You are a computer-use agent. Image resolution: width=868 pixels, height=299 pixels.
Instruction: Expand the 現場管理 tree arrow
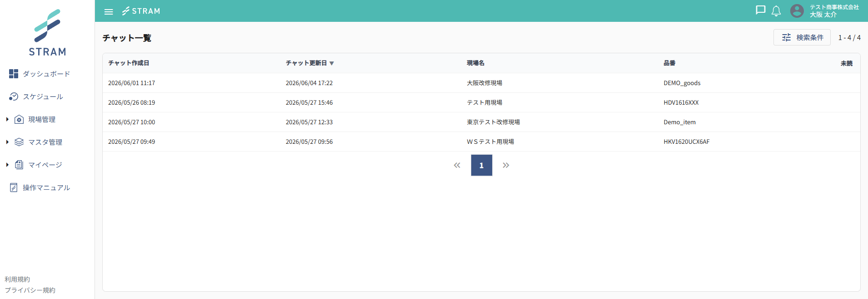[7, 119]
